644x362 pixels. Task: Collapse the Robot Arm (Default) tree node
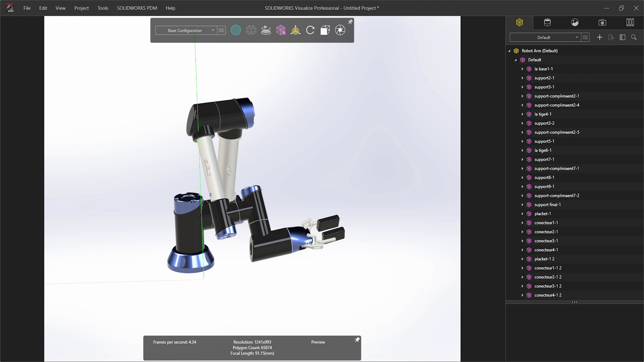[x=509, y=51]
